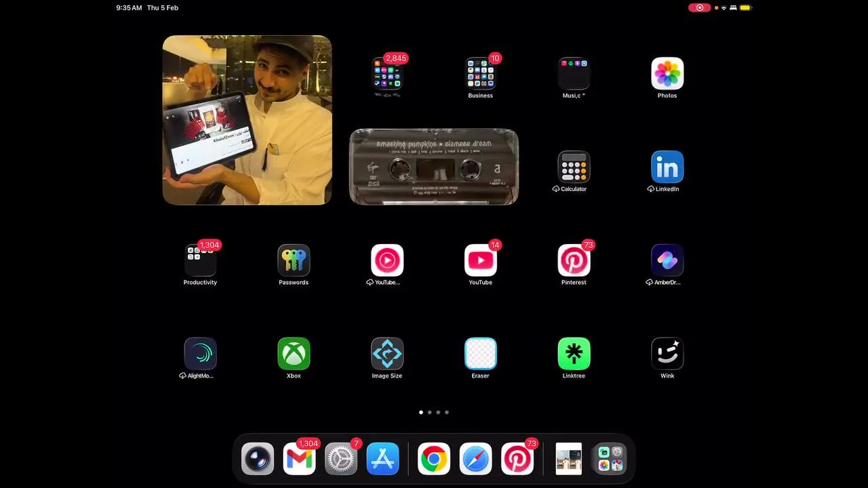Tap the red screen recording indicator

[700, 7]
